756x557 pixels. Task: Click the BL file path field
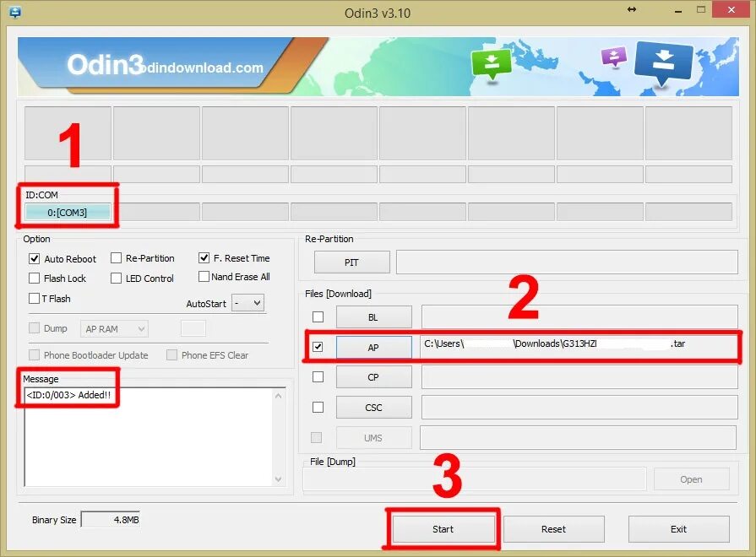pyautogui.click(x=579, y=316)
